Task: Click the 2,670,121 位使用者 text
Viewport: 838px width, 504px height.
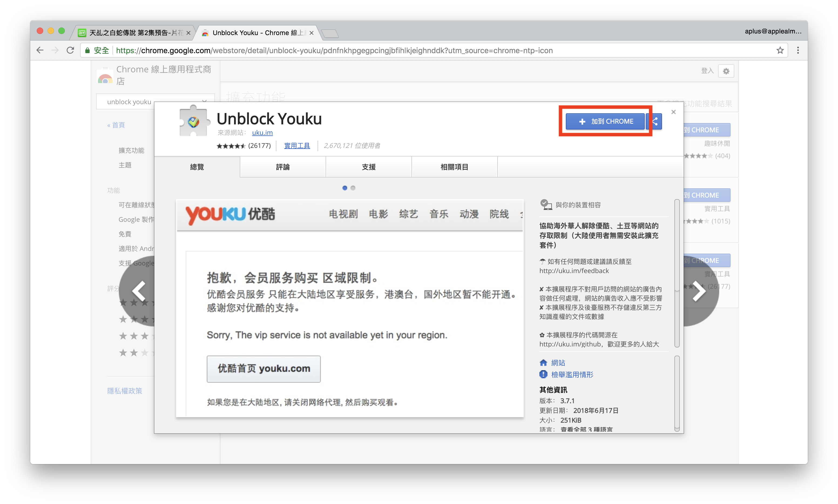Action: 352,145
